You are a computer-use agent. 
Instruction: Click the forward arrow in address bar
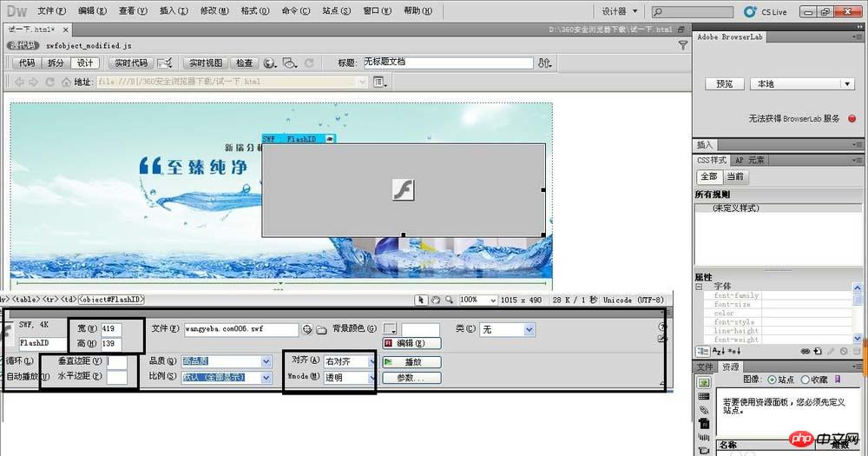(33, 82)
